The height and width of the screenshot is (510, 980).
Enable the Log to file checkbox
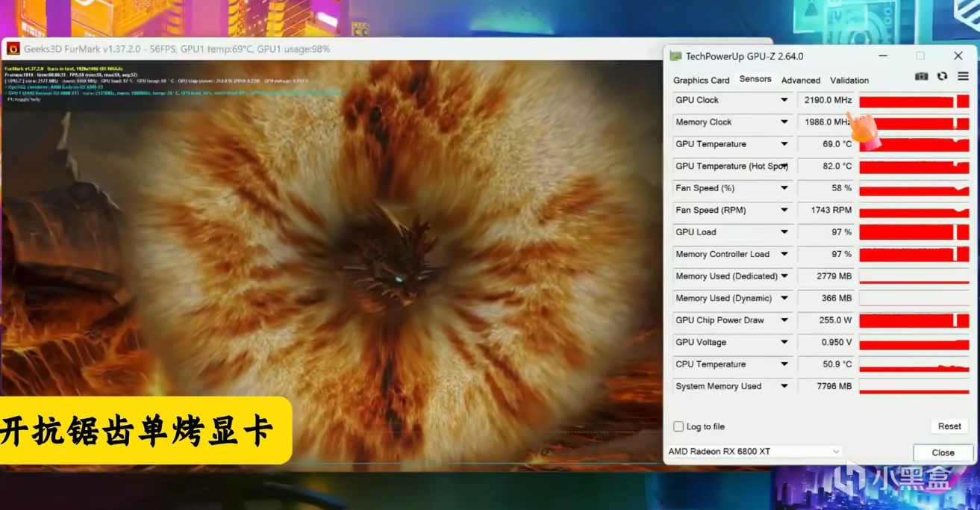pyautogui.click(x=678, y=426)
